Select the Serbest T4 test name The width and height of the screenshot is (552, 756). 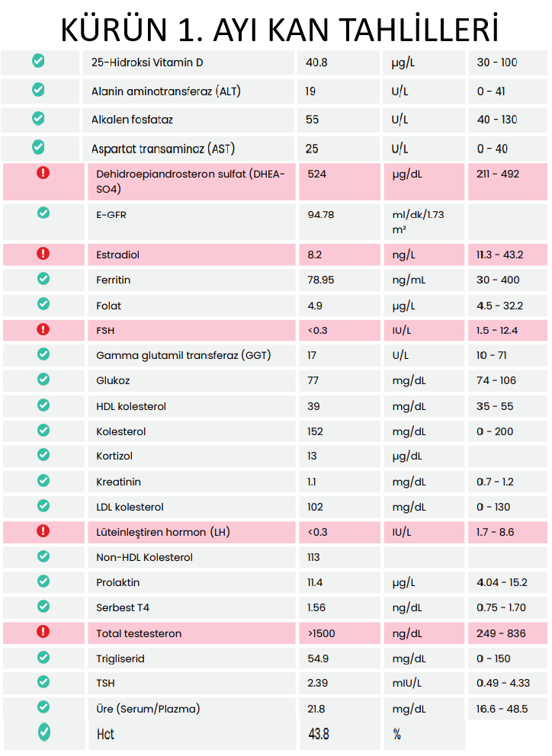coord(123,607)
